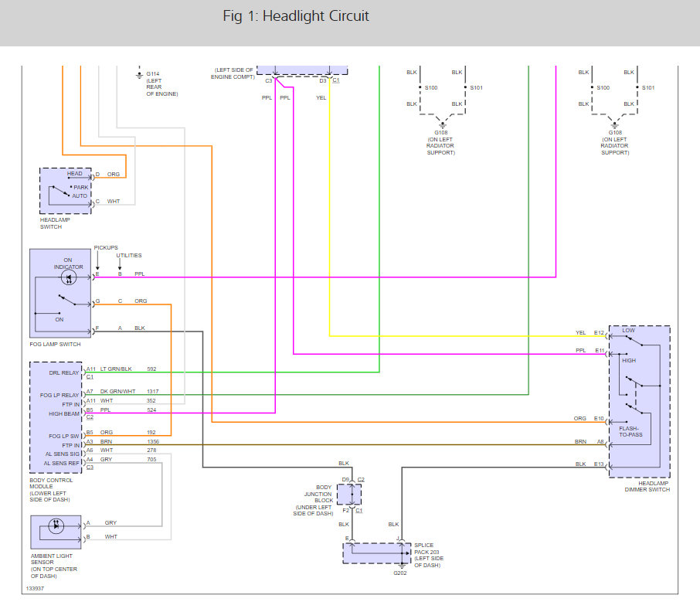
Task: Click the G202 ground symbol under splice pack
Action: point(402,566)
